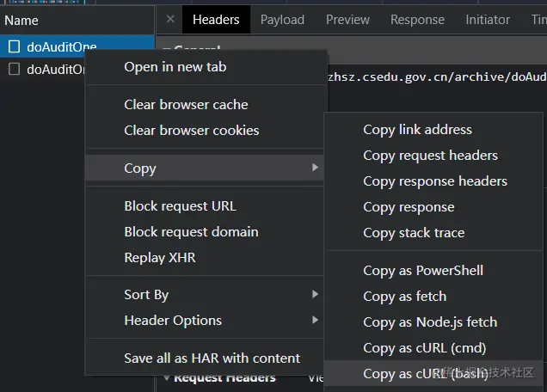Select the Response tab
Viewport: 547px width, 392px height.
[417, 19]
